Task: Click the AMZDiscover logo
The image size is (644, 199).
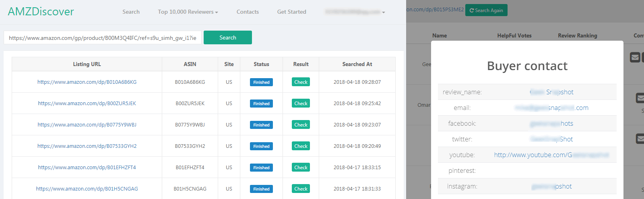Action: point(41,11)
